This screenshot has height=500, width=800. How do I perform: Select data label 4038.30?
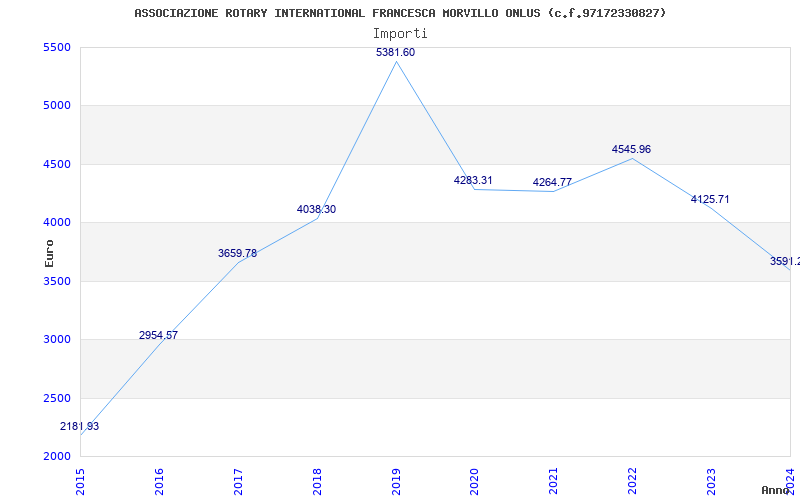pos(316,210)
